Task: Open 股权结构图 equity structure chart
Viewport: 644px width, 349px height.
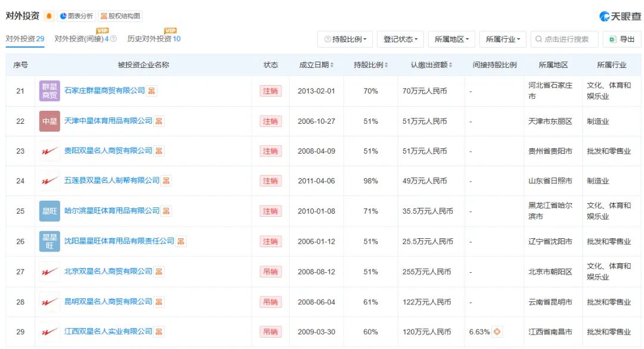Action: pos(120,16)
